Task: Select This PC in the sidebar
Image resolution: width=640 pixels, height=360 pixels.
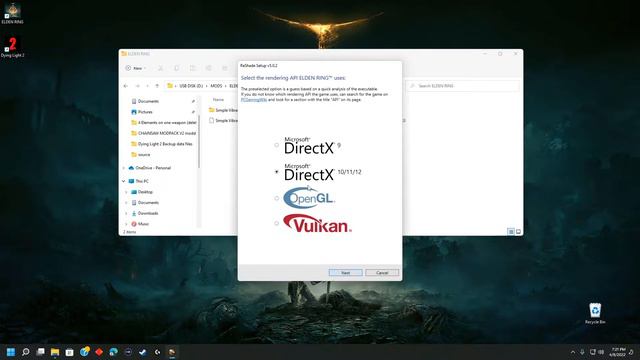Action: pos(138,181)
